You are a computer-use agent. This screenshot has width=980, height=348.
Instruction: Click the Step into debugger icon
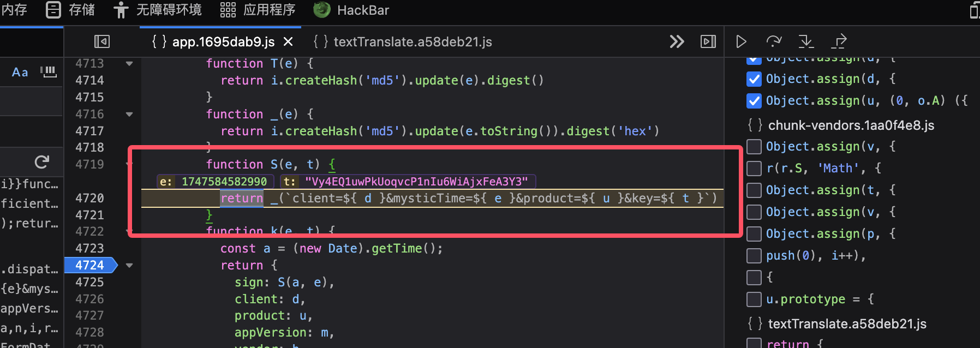point(806,41)
